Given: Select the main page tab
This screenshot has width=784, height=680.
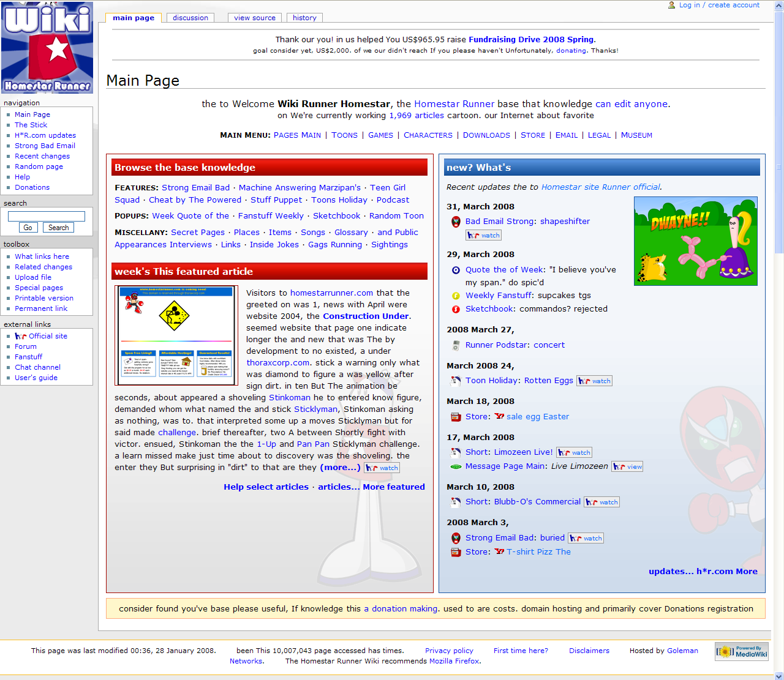Looking at the screenshot, I should (134, 18).
